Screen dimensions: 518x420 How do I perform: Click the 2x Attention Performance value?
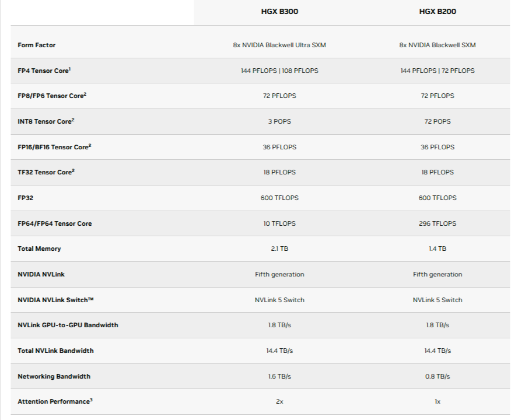tap(279, 401)
